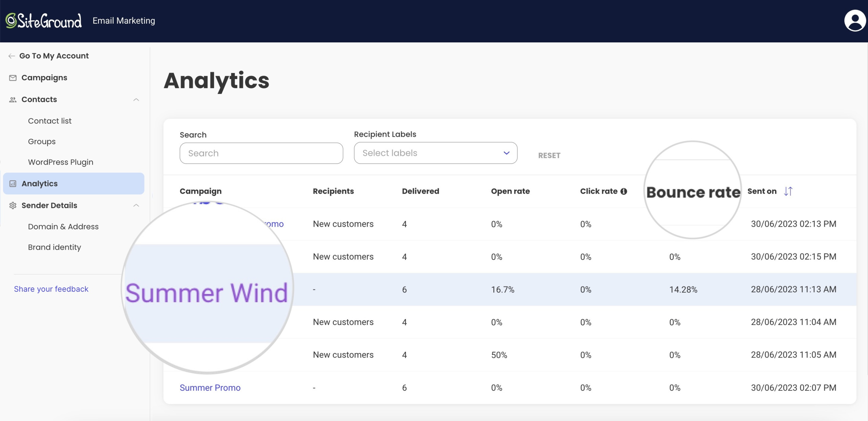Click the Campaigns envelope icon
868x421 pixels.
pos(13,78)
